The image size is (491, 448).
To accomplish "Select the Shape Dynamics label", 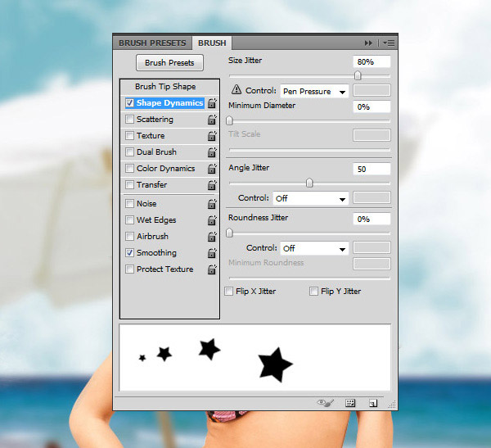I will (x=169, y=103).
